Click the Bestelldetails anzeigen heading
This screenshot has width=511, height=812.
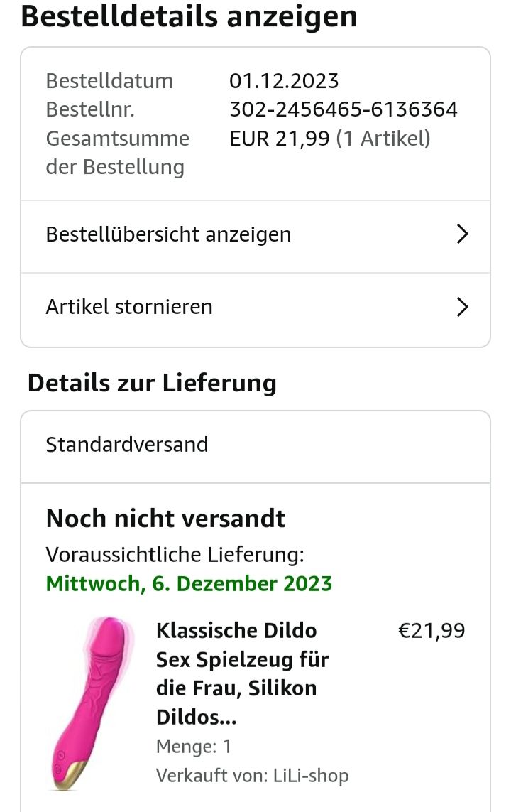(189, 16)
